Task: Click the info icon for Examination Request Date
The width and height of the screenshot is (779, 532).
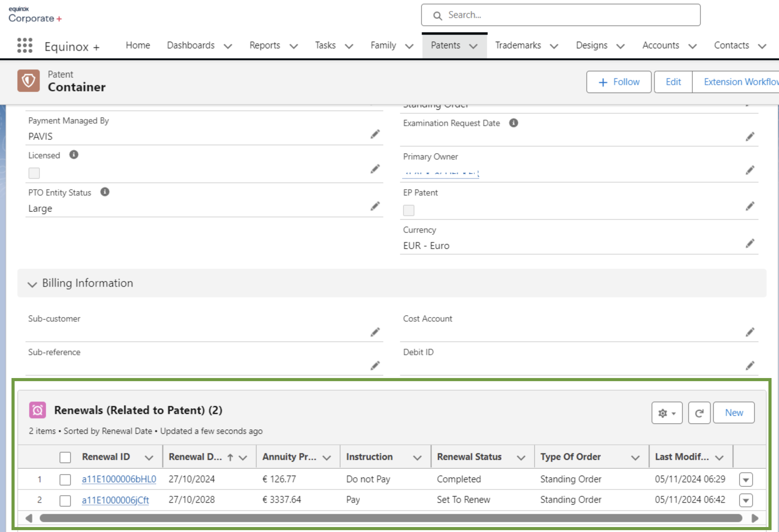Action: click(513, 123)
